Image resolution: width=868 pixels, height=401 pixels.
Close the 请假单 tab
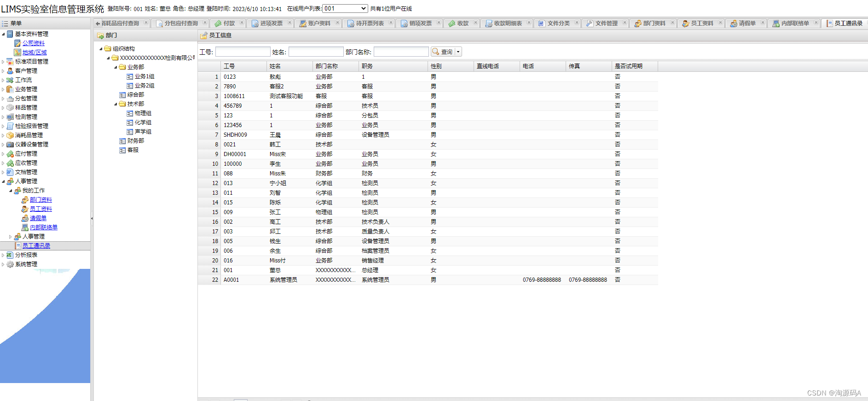point(763,23)
